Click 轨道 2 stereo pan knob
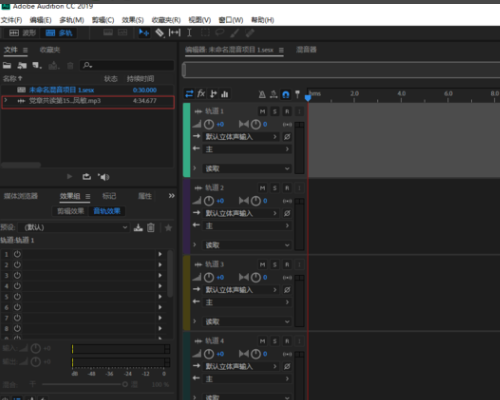The image size is (500, 400). tap(256, 201)
